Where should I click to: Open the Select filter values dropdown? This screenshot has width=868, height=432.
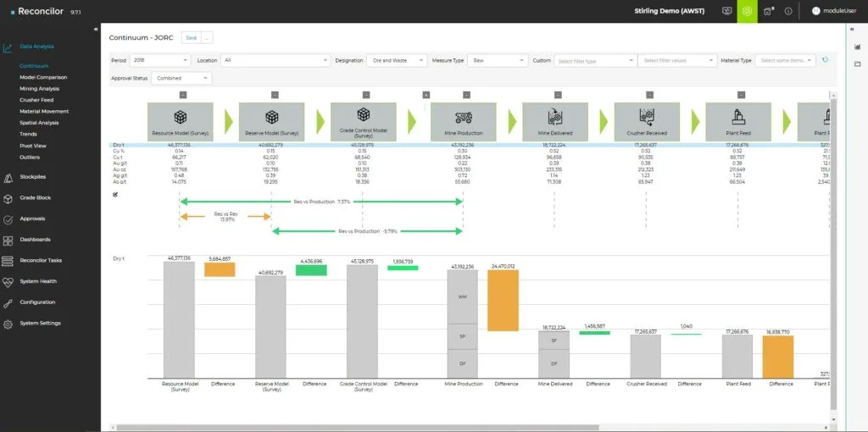tap(677, 61)
